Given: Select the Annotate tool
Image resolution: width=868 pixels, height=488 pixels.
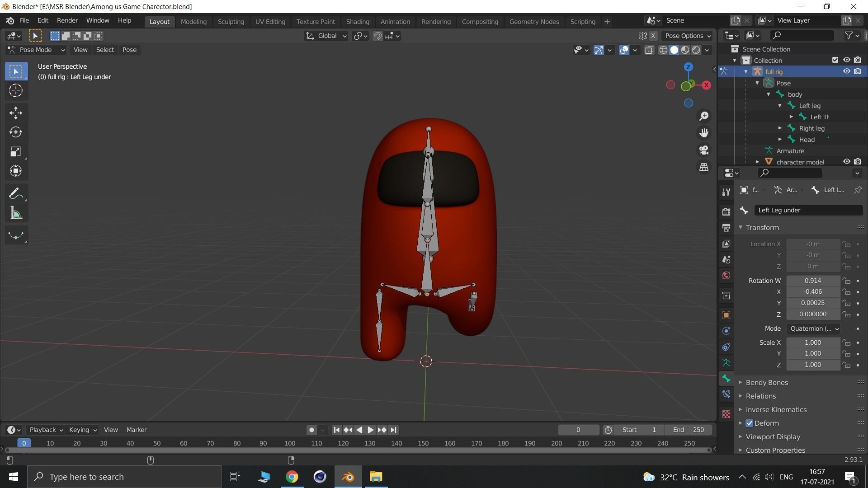Looking at the screenshot, I should (x=16, y=193).
